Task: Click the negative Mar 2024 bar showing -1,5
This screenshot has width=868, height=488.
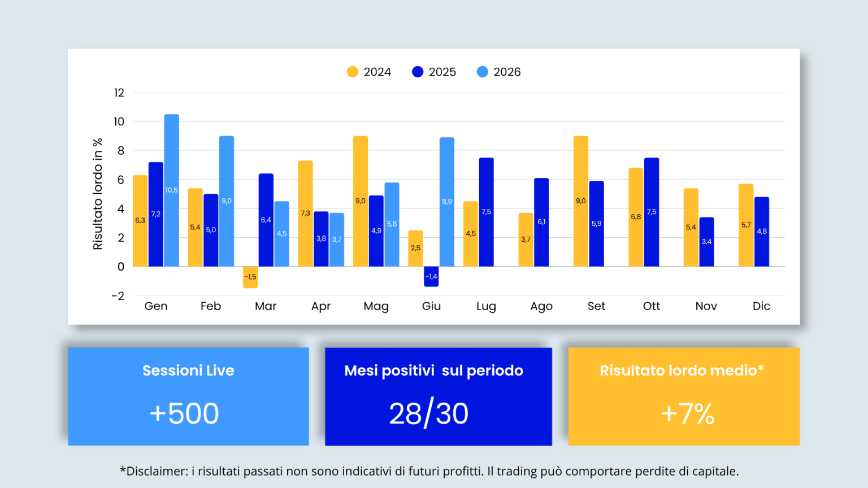Action: click(250, 277)
